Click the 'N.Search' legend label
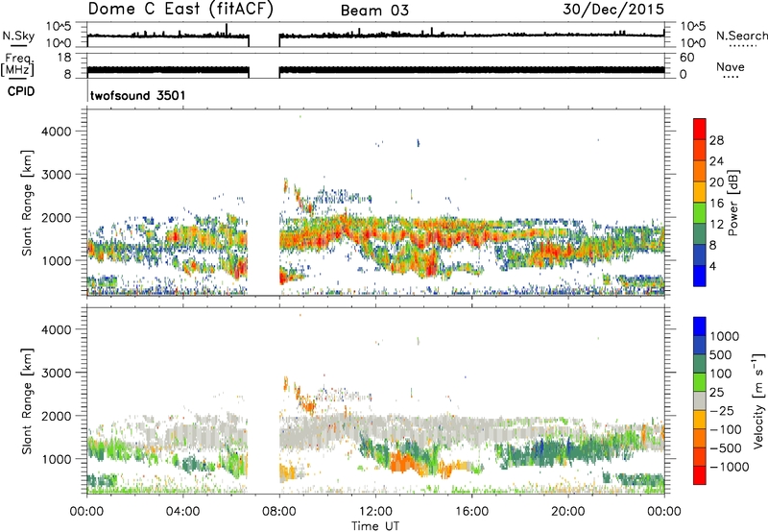Viewport: 768px width, 532px height. (741, 36)
